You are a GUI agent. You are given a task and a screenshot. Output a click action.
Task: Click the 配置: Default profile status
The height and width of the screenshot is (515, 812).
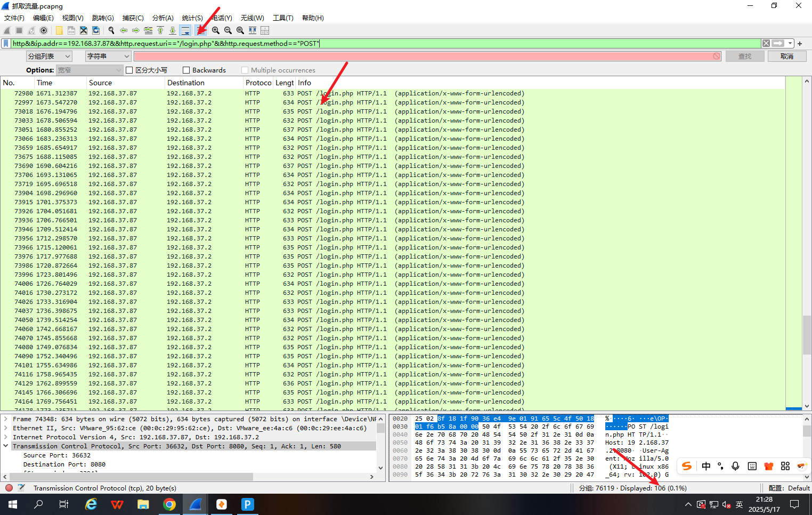tap(789, 488)
